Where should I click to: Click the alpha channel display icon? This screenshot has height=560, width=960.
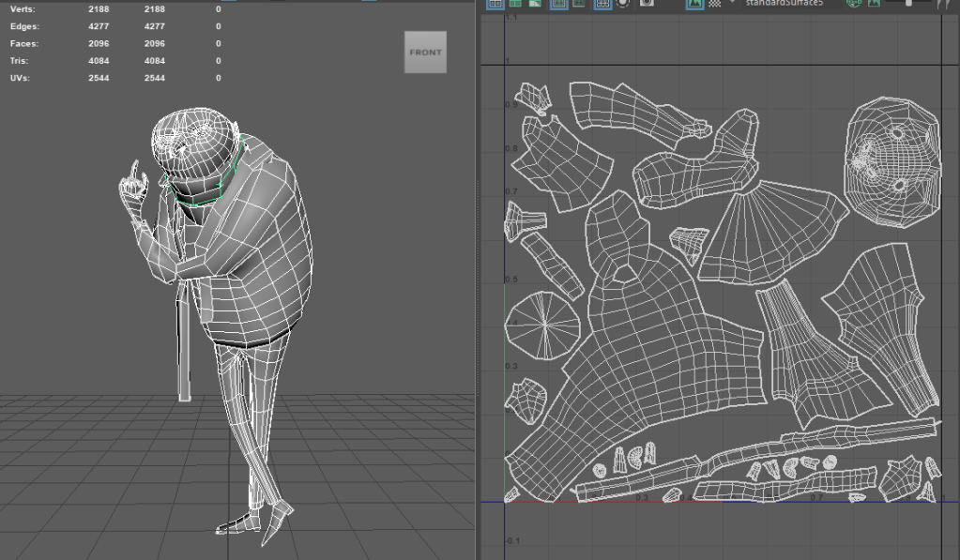point(875,3)
